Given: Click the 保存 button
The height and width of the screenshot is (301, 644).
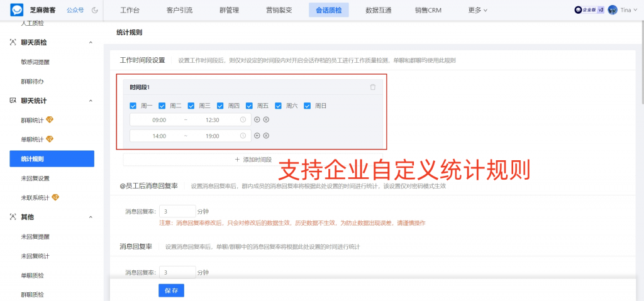Looking at the screenshot, I should tap(171, 291).
